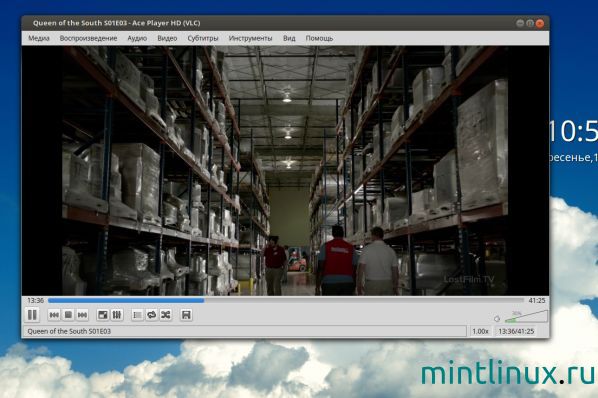Click the elapsed time 13:36 label

[35, 300]
